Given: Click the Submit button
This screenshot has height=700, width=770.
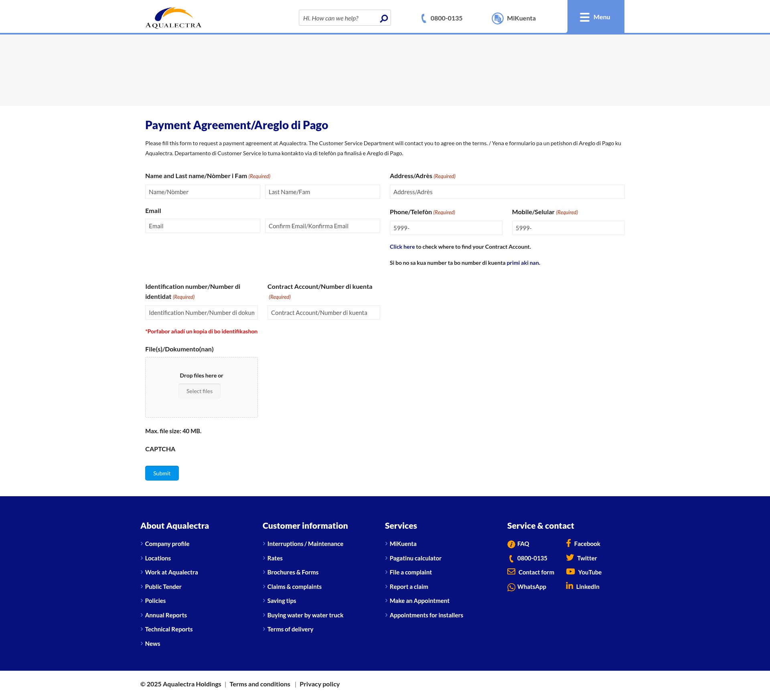Looking at the screenshot, I should [162, 473].
